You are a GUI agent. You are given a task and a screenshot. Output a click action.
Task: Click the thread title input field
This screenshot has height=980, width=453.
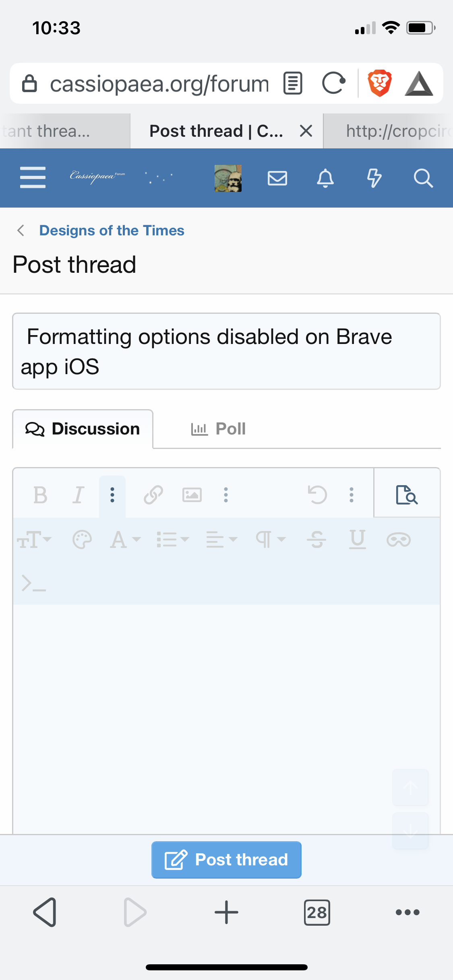pyautogui.click(x=226, y=351)
